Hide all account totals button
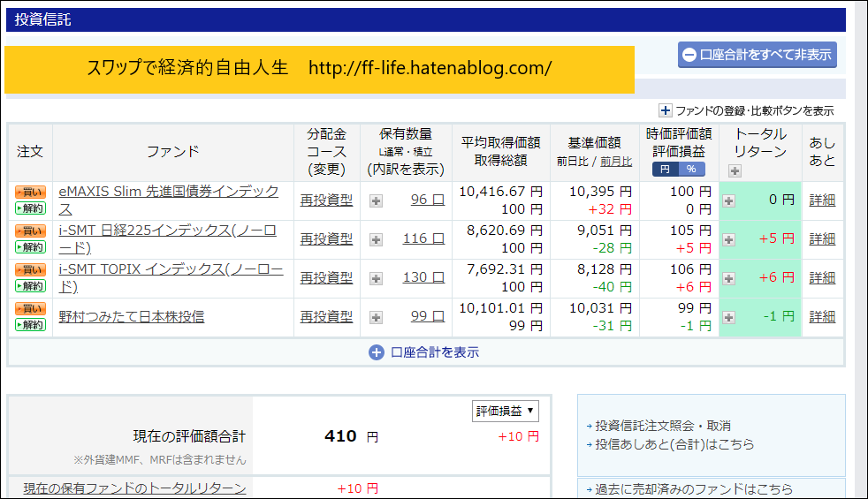868x499 pixels. coord(758,55)
